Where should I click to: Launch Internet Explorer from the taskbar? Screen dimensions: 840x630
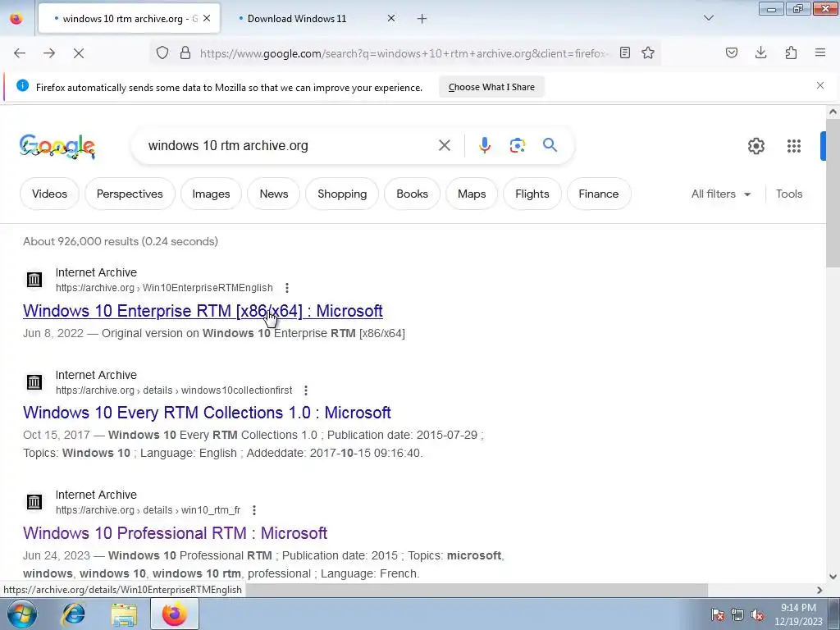click(x=73, y=614)
